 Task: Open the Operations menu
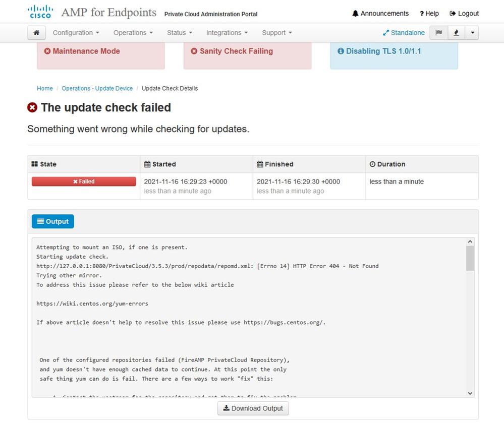[133, 33]
